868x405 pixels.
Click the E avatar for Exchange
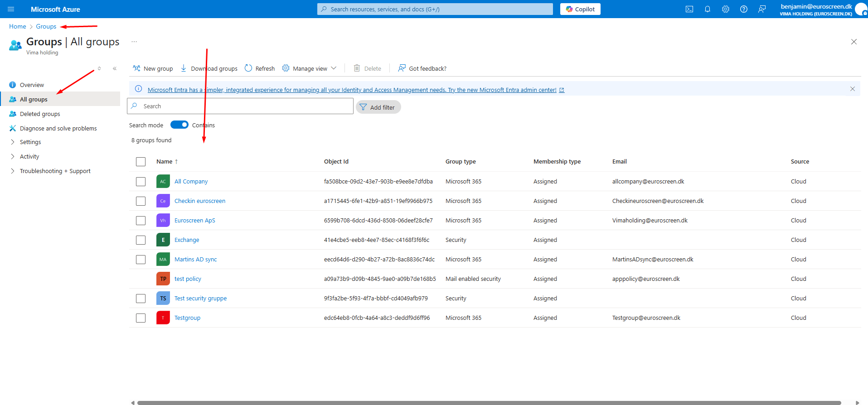pyautogui.click(x=163, y=240)
